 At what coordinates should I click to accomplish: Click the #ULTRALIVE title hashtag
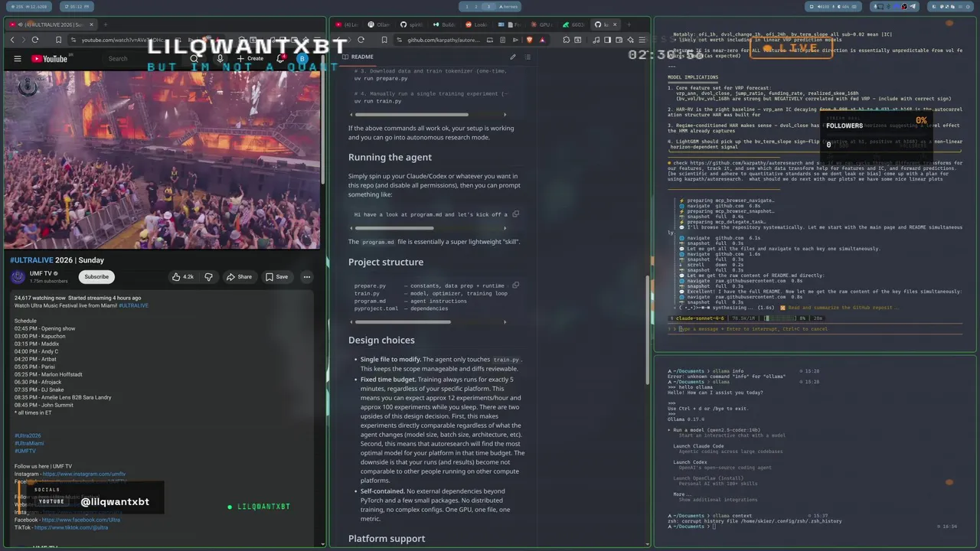pos(31,260)
